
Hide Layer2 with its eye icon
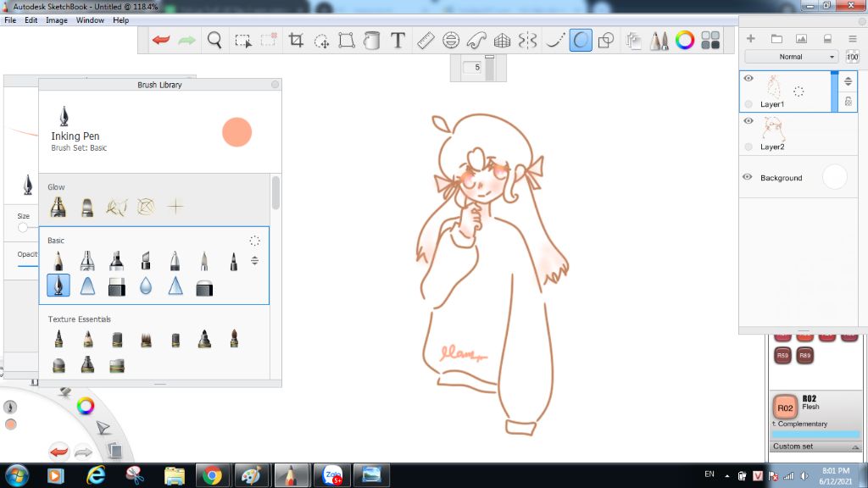pyautogui.click(x=748, y=120)
